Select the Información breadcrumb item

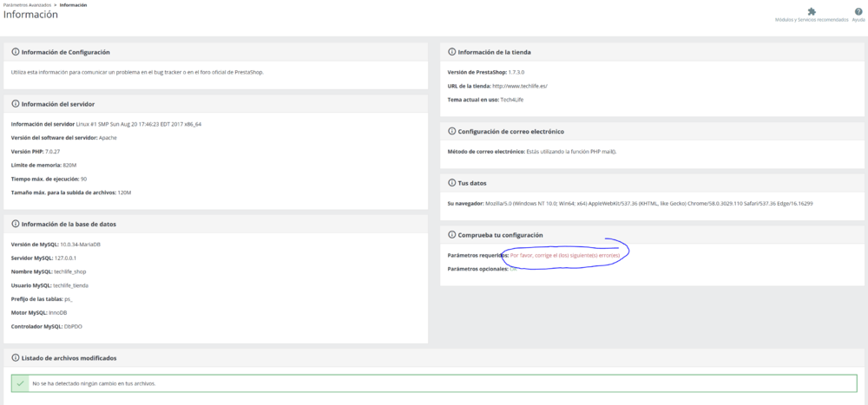(x=73, y=4)
